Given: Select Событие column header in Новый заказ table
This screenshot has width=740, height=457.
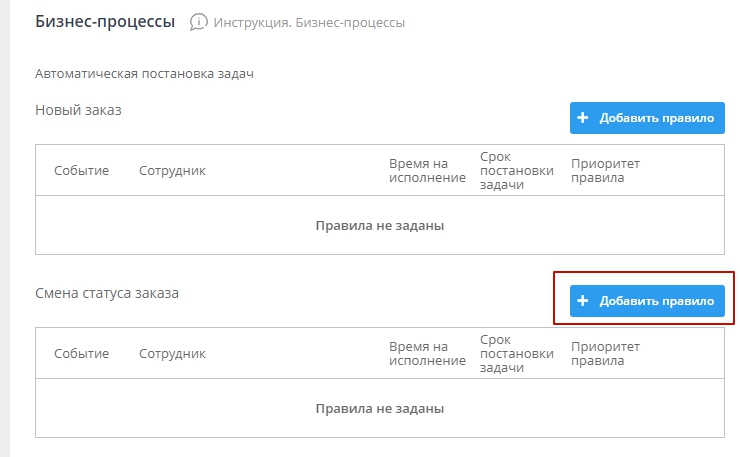Looking at the screenshot, I should pyautogui.click(x=81, y=171).
